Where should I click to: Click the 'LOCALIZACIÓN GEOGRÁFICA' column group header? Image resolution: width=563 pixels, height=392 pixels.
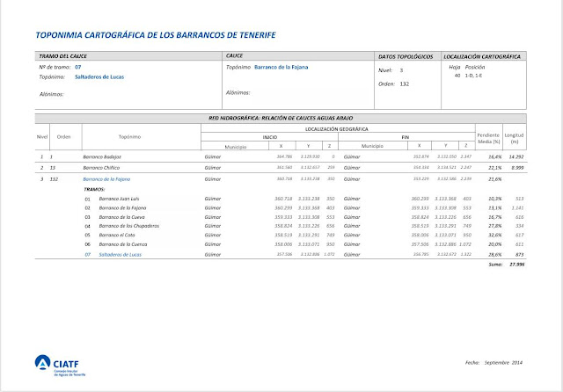coord(336,129)
